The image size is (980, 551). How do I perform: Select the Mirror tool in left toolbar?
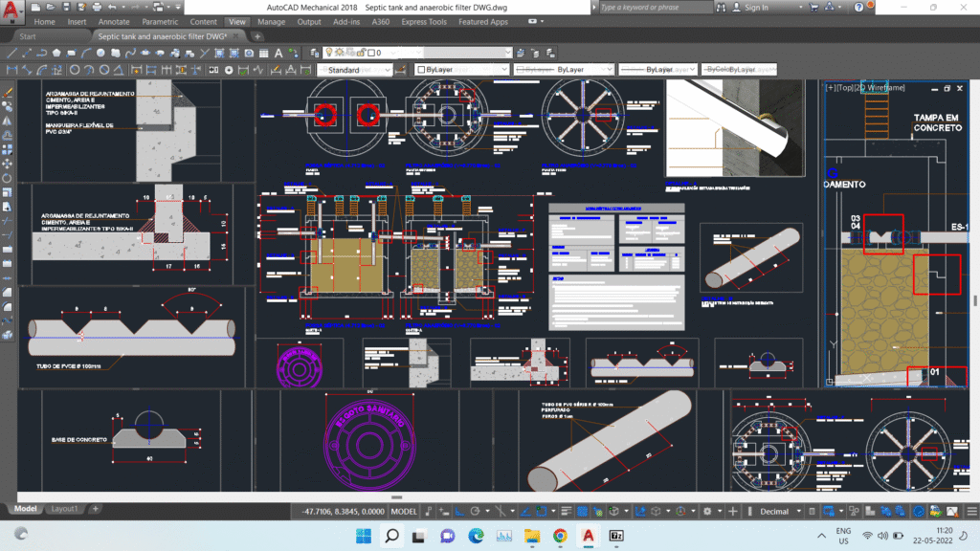8,121
